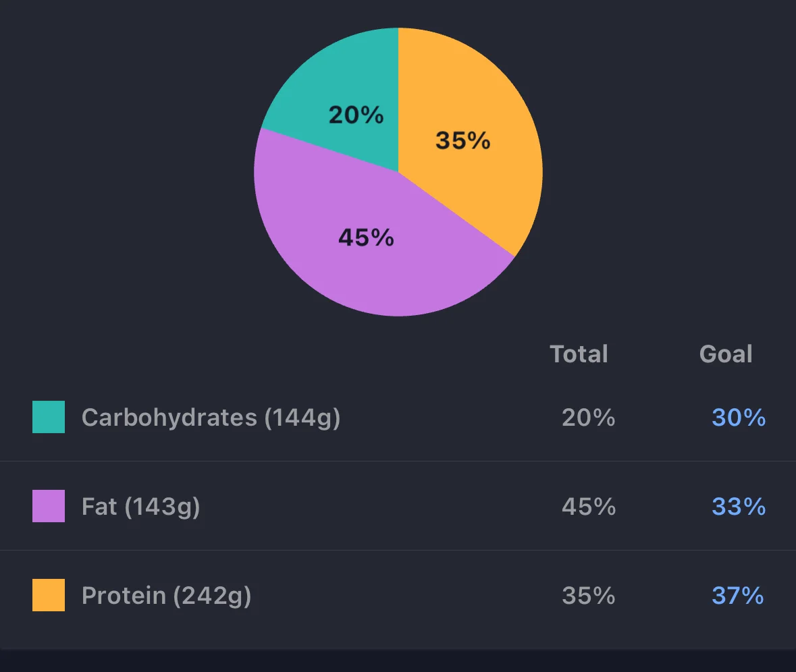
Task: Open the Fat 33% goal link
Action: [x=739, y=506]
